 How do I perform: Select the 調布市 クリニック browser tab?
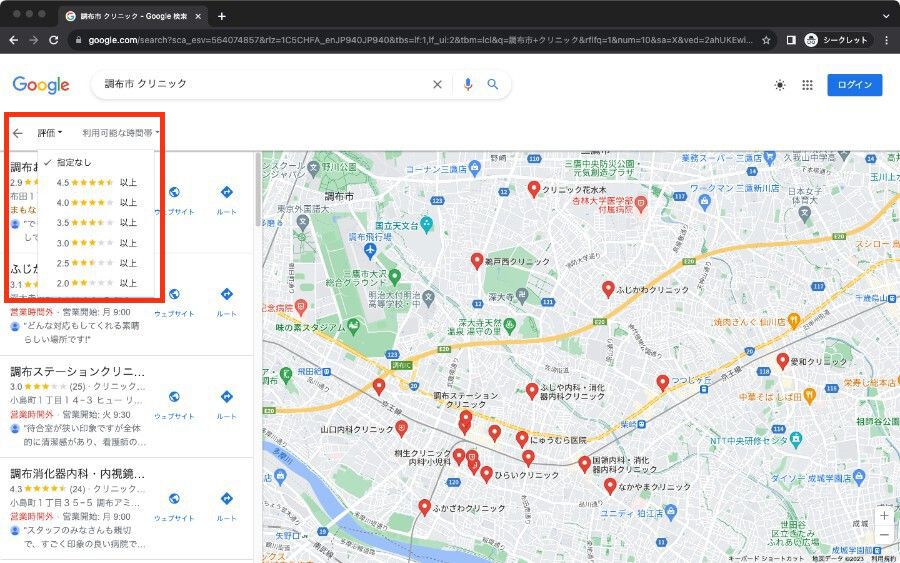click(130, 16)
